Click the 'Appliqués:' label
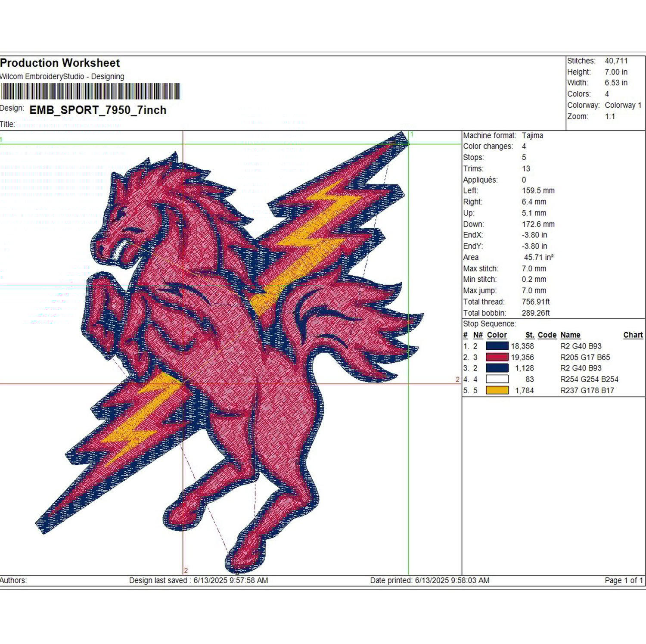Screen dimensions: 646x644 click(x=480, y=180)
